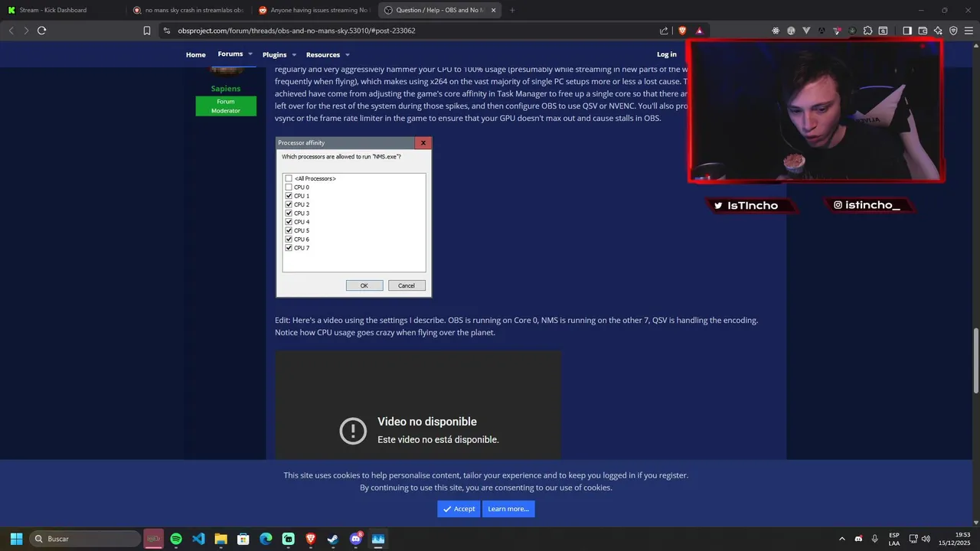Viewport: 980px width, 551px height.
Task: Click Learn more about cookies
Action: [x=508, y=509]
